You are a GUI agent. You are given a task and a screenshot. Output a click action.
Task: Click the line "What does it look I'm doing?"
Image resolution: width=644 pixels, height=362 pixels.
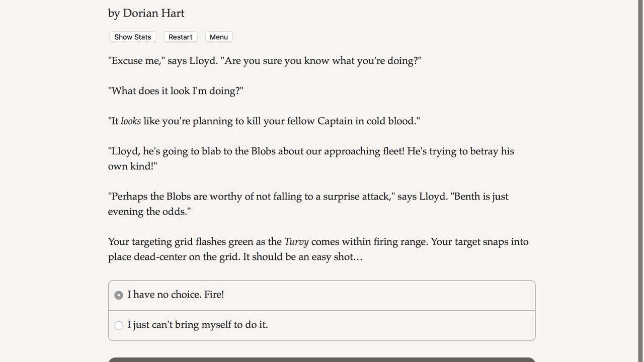[176, 91]
